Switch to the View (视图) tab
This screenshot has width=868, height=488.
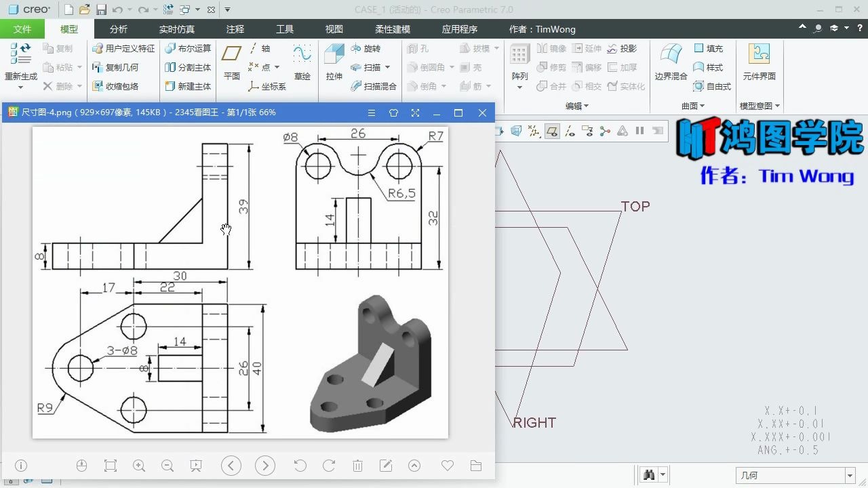click(334, 29)
